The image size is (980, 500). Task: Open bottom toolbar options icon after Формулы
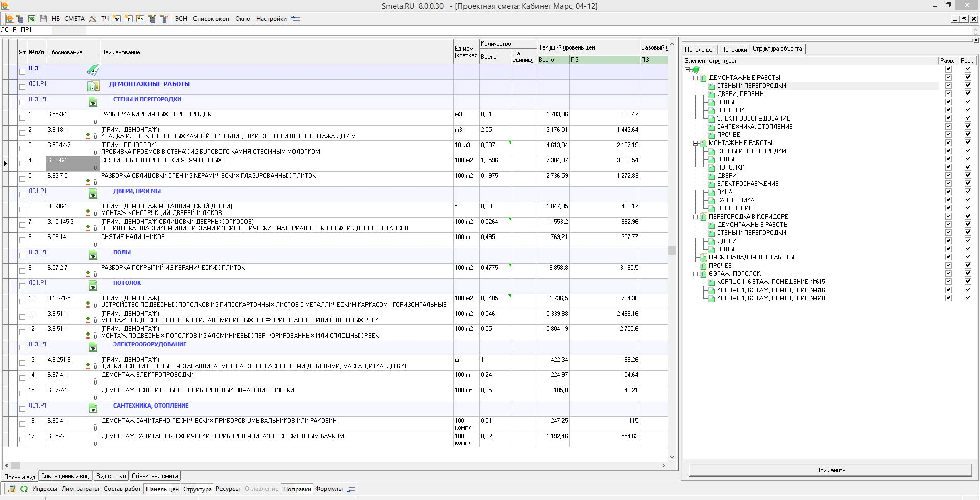(351, 489)
